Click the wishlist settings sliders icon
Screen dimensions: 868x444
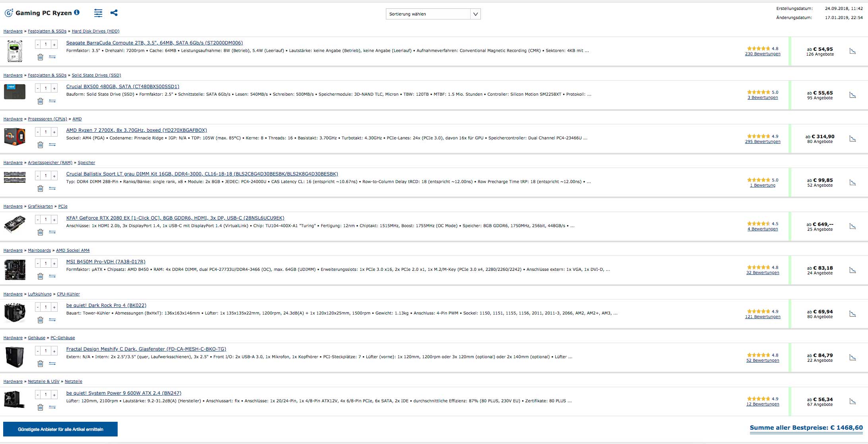coord(98,13)
